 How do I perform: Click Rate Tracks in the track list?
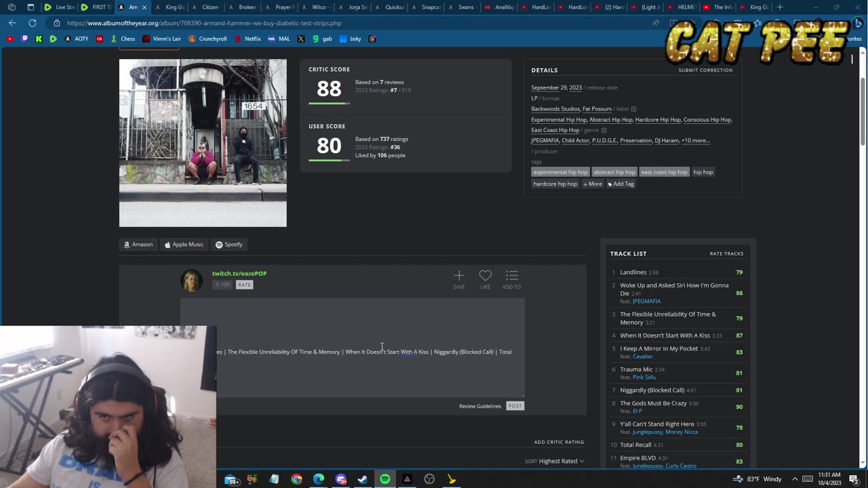click(726, 253)
